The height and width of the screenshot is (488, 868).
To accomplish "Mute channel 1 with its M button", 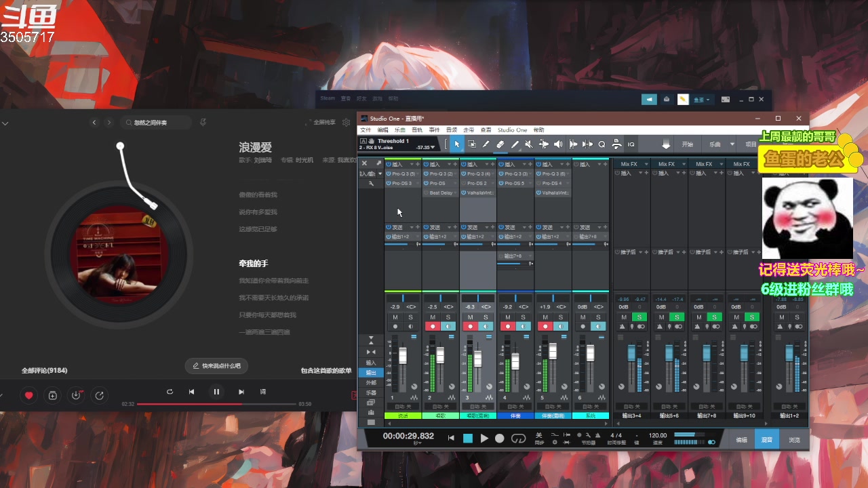I will [x=395, y=317].
